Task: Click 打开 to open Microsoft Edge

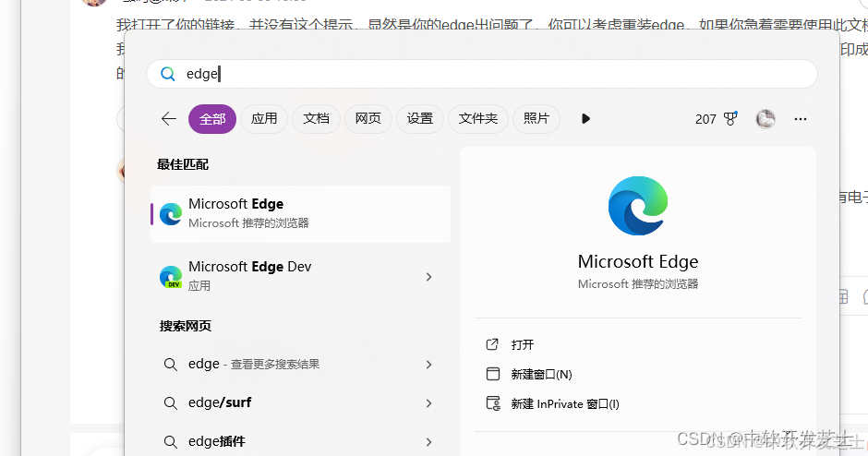Action: pyautogui.click(x=522, y=344)
